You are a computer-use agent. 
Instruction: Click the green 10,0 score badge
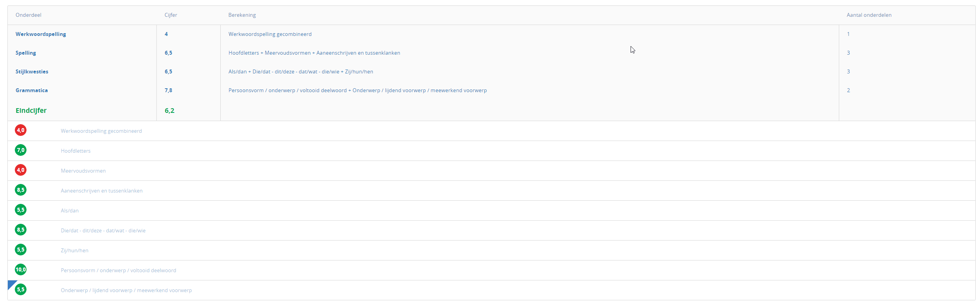point(21,270)
